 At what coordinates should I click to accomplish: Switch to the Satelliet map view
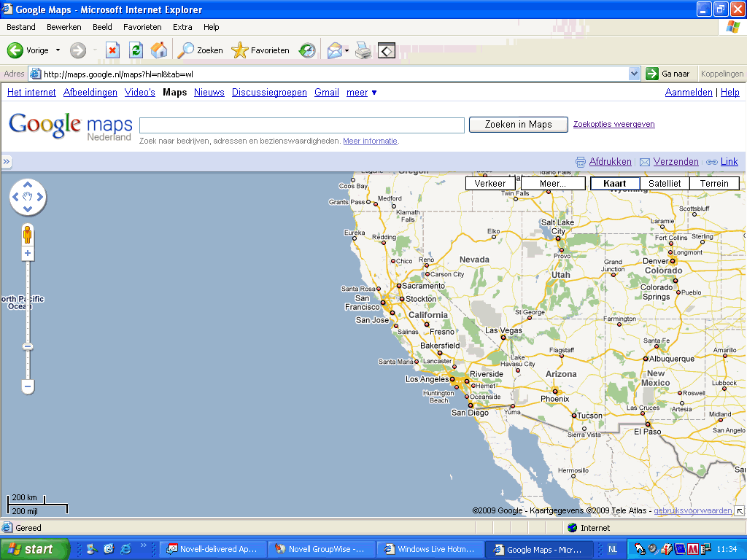pos(665,183)
